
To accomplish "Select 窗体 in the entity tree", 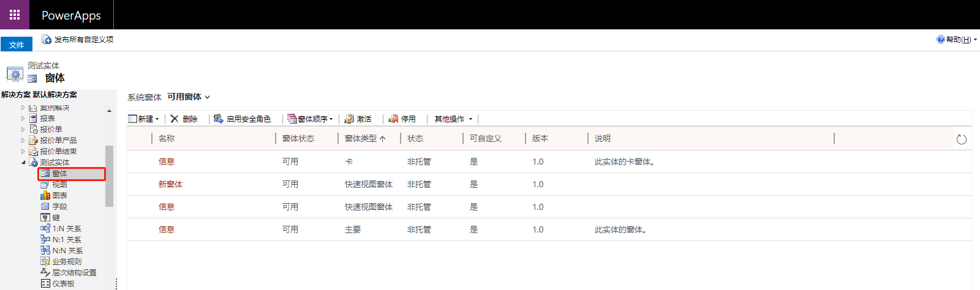I will point(72,174).
